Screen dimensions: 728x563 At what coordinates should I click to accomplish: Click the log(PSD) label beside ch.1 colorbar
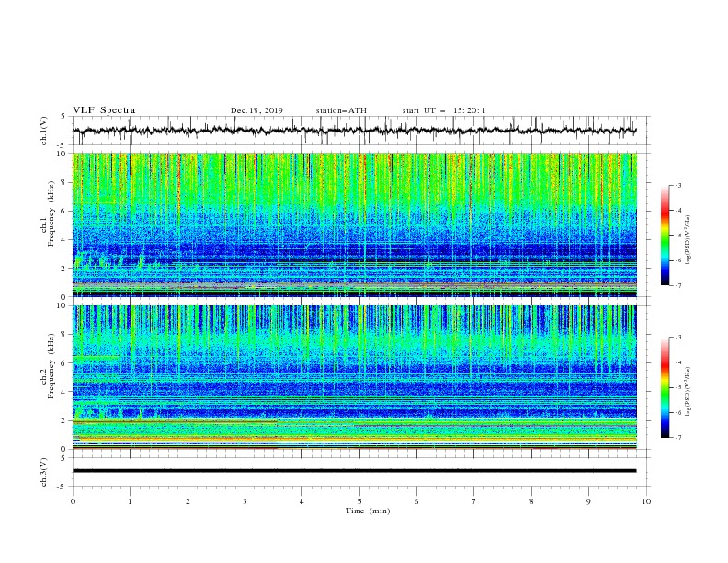(x=688, y=240)
